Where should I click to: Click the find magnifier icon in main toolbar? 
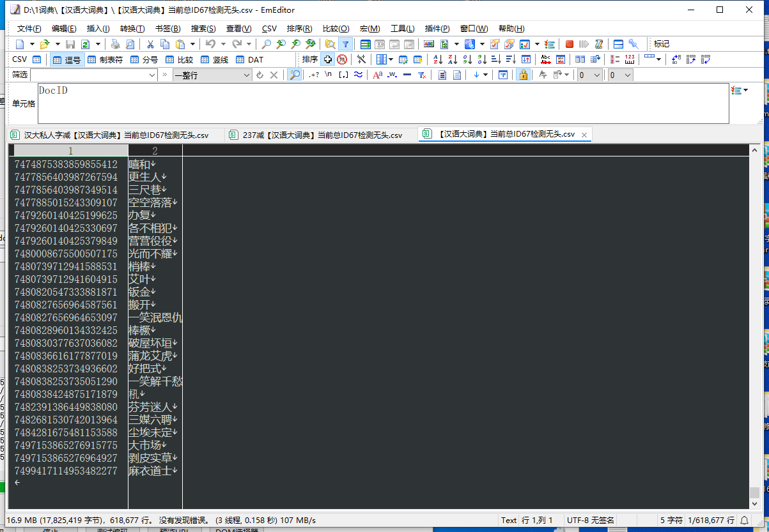tap(266, 44)
